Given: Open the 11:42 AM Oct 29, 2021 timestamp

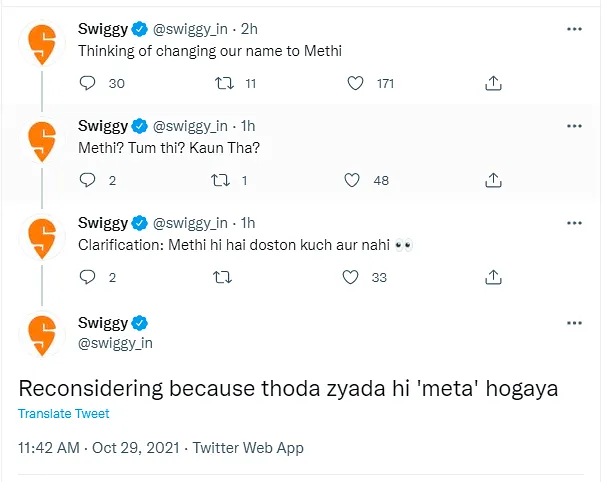Looking at the screenshot, I should [x=99, y=448].
